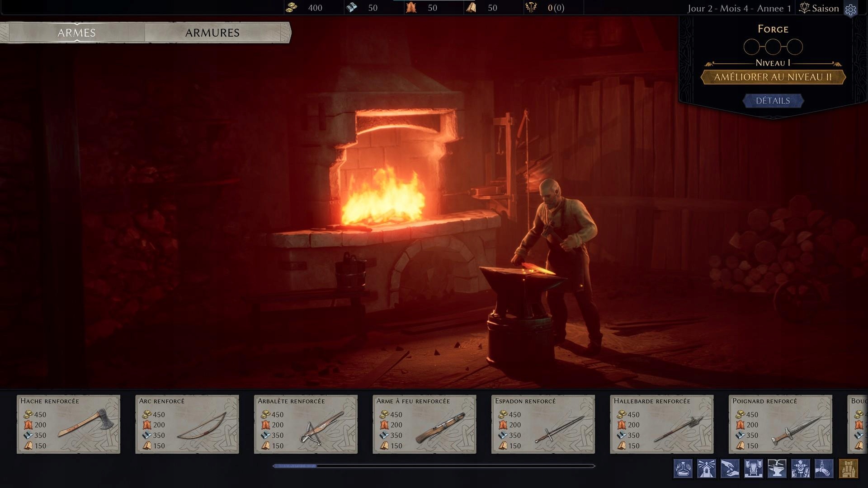This screenshot has height=488, width=868.
Task: Open the settings gear icon
Action: click(850, 9)
